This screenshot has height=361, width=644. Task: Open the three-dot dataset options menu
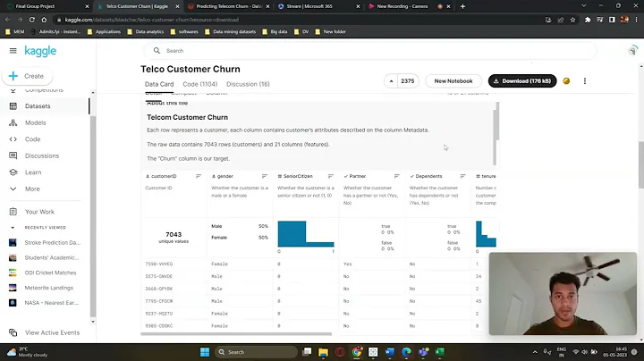pos(585,81)
